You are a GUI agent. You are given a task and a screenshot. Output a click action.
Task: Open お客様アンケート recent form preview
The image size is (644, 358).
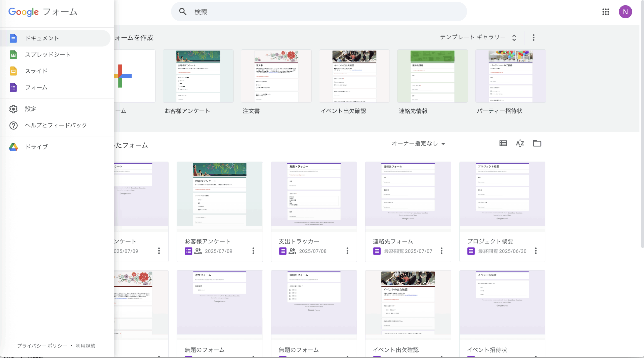(x=220, y=196)
